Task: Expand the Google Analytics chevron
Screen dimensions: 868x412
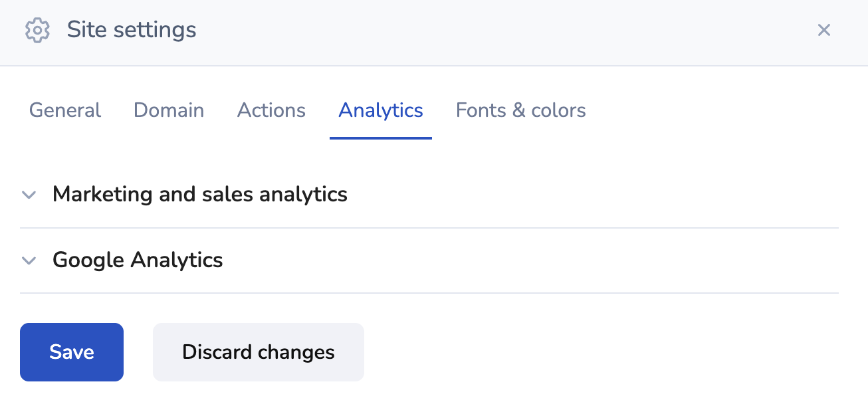Action: [29, 260]
